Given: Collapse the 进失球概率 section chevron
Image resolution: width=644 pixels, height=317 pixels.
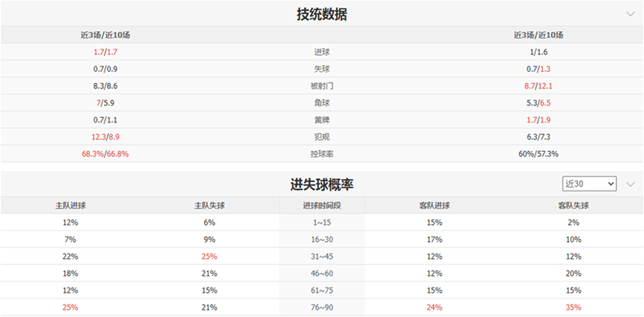Looking at the screenshot, I should [630, 184].
